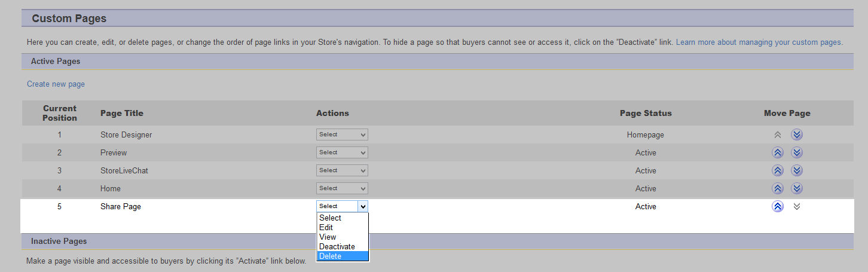Viewport: 868px width, 272px height.
Task: Pick Edit from the open actions list
Action: pos(343,227)
